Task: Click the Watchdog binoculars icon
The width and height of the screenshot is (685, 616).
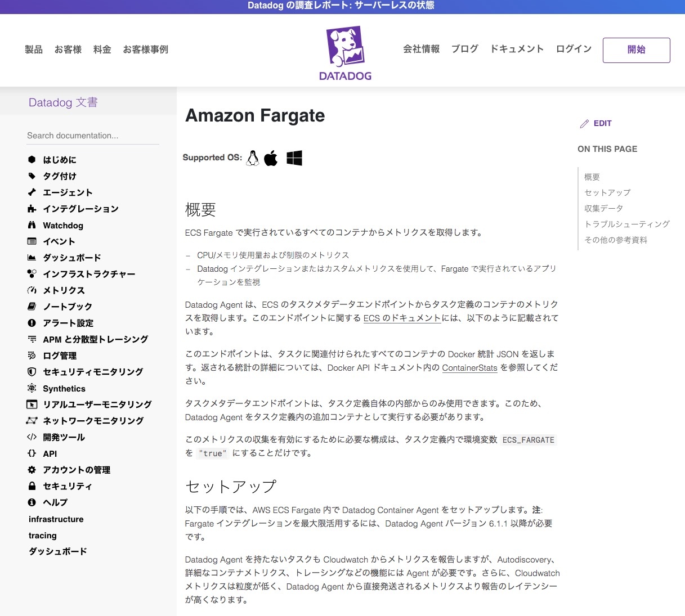Action: pos(32,225)
